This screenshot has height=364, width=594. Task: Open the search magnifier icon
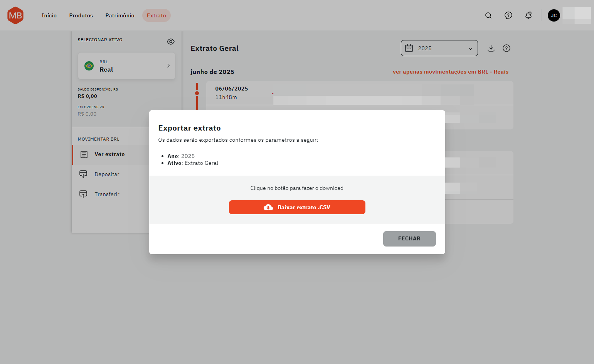488,15
